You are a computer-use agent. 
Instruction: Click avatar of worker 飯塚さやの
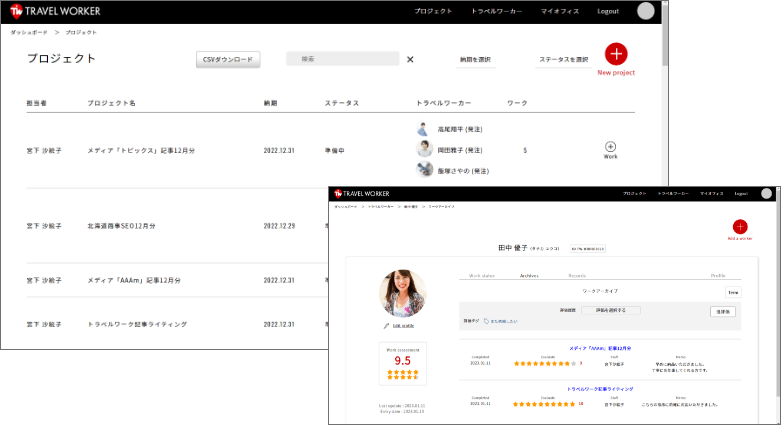424,169
